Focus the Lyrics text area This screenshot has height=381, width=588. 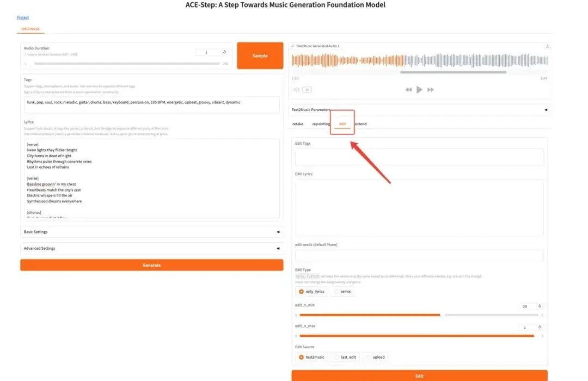(151, 179)
